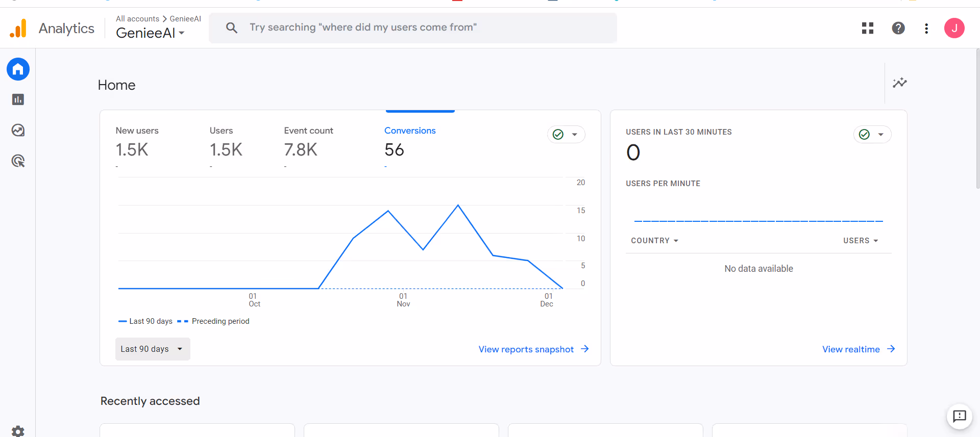The height and width of the screenshot is (437, 980).
Task: Click the page vertical scrollbar
Action: (x=977, y=119)
